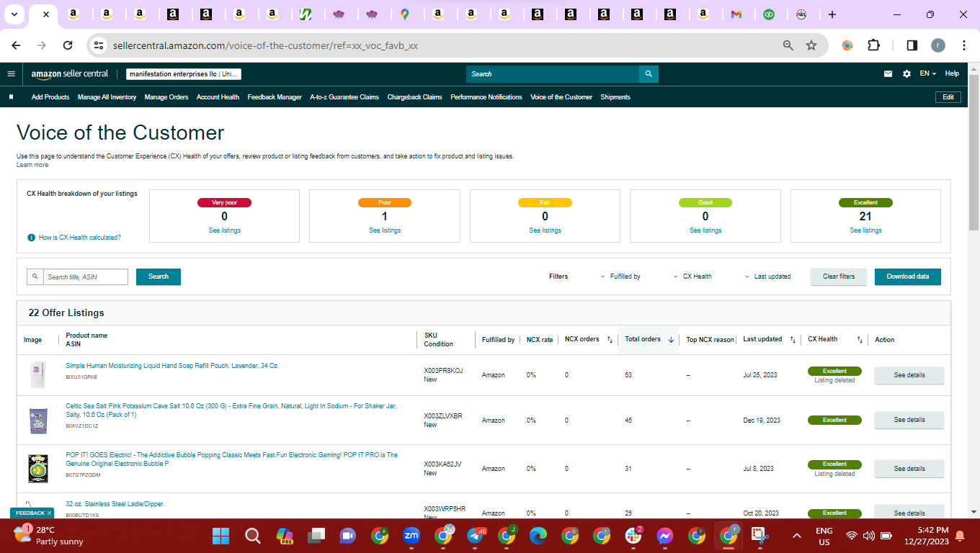Switch to the Google Maps browser tab

404,14
